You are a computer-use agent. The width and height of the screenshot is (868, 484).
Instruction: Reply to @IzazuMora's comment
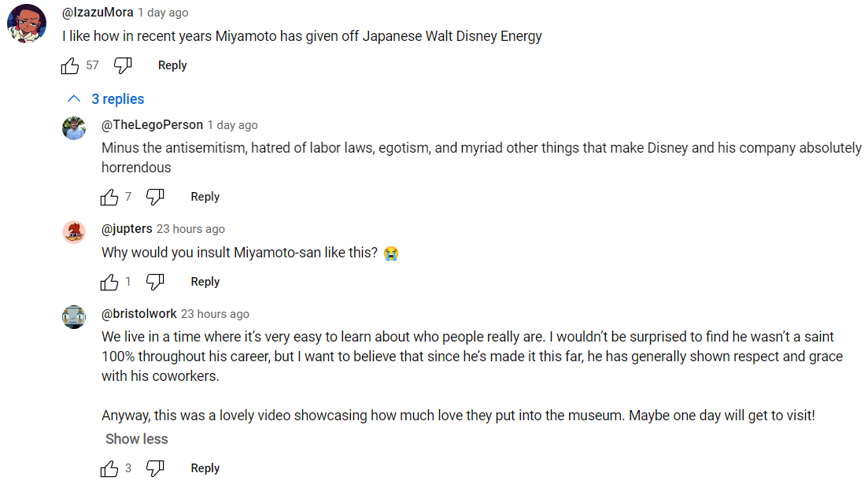(172, 65)
